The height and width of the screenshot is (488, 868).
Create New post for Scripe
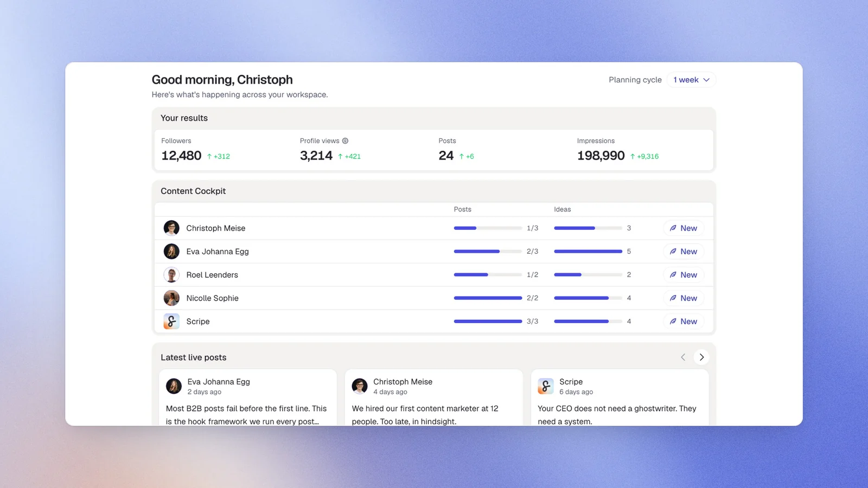684,322
